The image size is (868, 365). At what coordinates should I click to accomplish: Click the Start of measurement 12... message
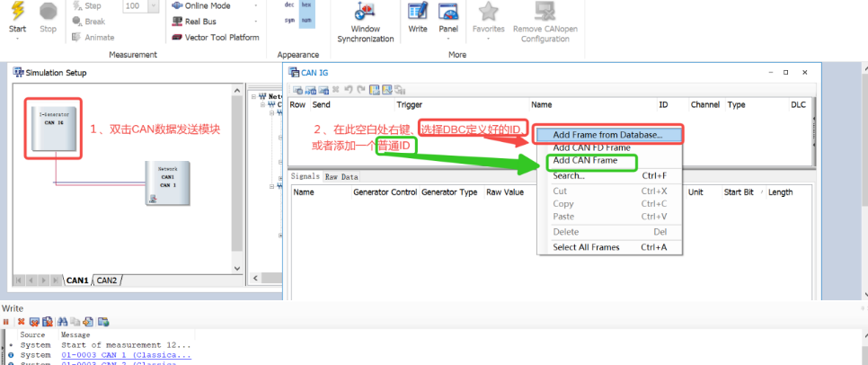pos(128,345)
